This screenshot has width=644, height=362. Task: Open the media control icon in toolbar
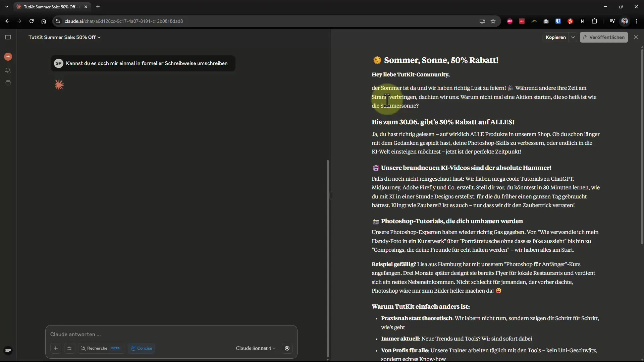coord(612,21)
